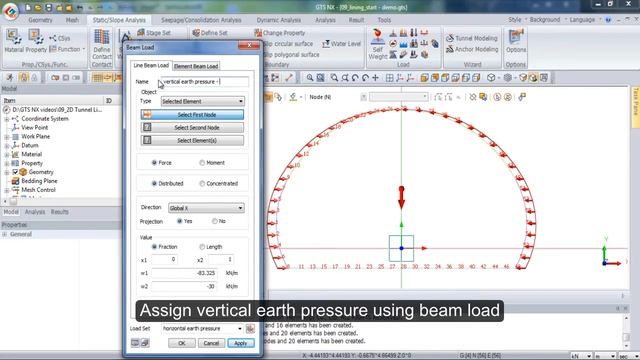The height and width of the screenshot is (360, 640).
Task: Launch the Anchor Modeling wizard
Action: [472, 49]
